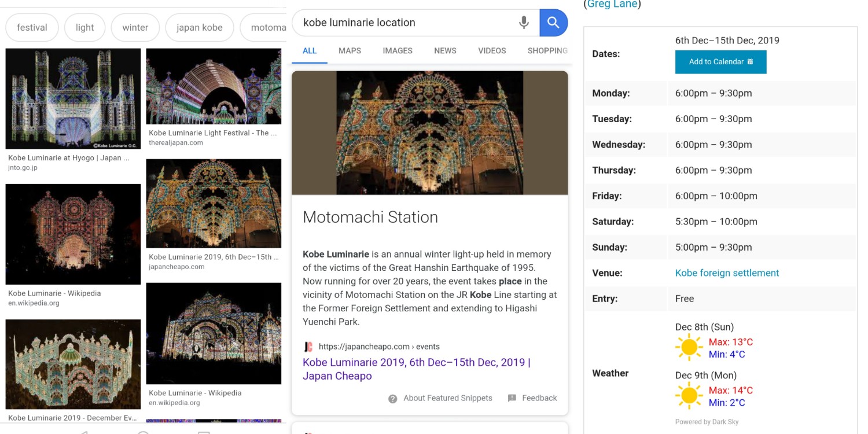Switch to the ALL search tab
The width and height of the screenshot is (868, 434).
pos(310,50)
